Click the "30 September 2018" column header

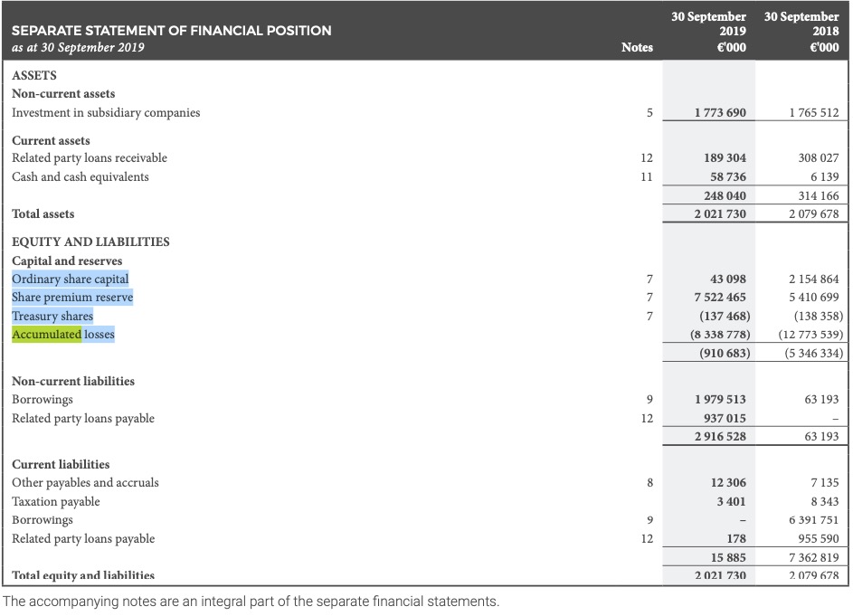(801, 32)
